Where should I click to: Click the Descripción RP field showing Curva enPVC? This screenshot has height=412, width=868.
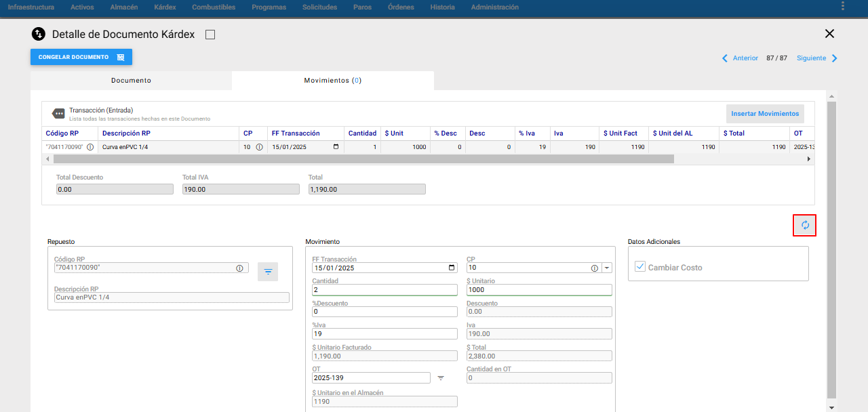click(x=172, y=297)
